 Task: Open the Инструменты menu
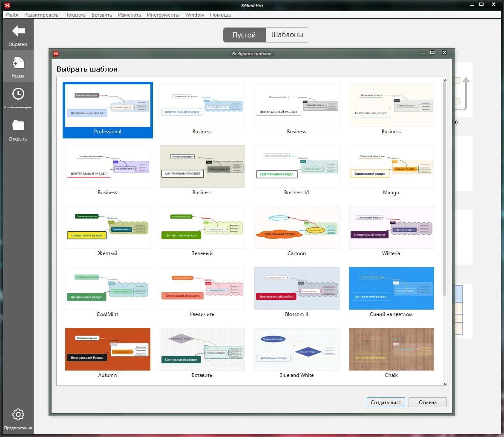(163, 15)
